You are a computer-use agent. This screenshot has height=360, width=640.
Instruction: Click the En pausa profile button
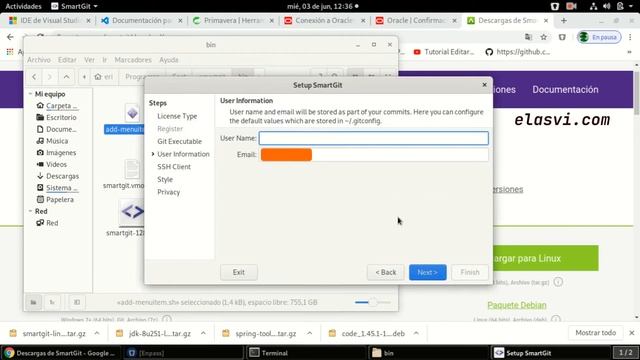pos(599,37)
